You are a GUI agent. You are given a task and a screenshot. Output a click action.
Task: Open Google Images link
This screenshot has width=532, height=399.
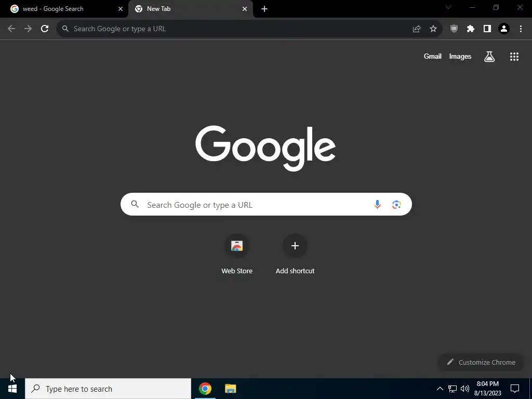[460, 56]
